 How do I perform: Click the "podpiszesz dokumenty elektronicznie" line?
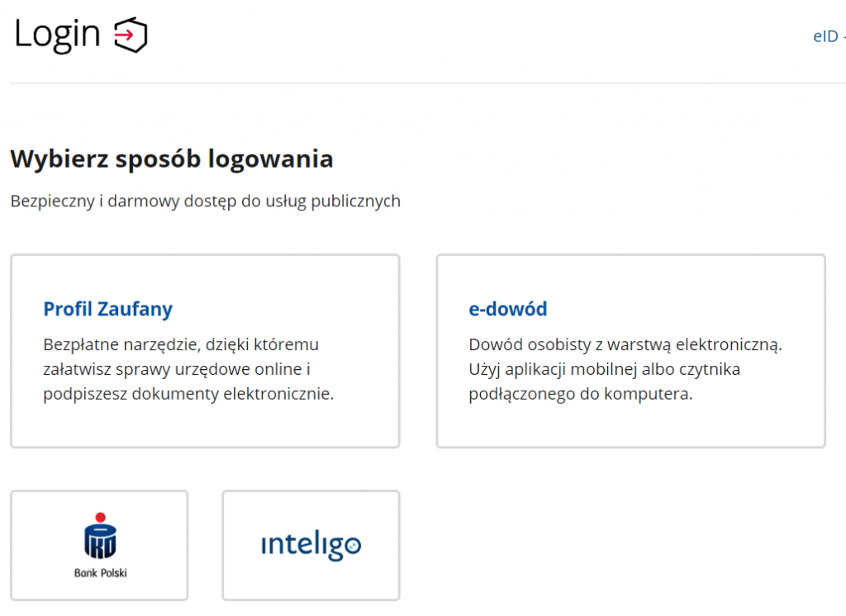[188, 394]
